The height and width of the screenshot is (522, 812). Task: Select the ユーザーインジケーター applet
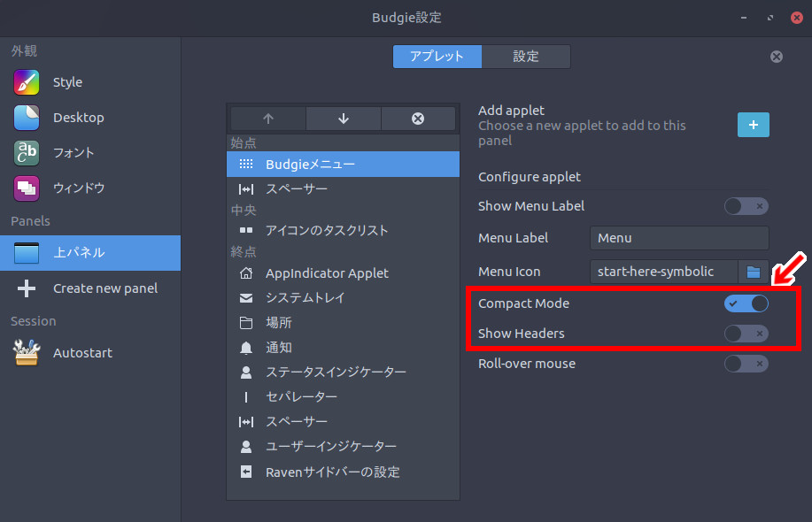(x=343, y=447)
